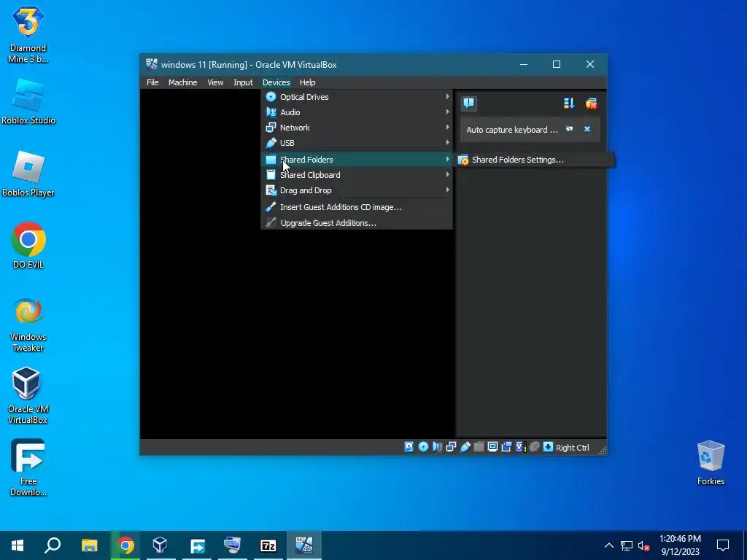This screenshot has width=747, height=560.
Task: Open the Input menu
Action: 243,82
